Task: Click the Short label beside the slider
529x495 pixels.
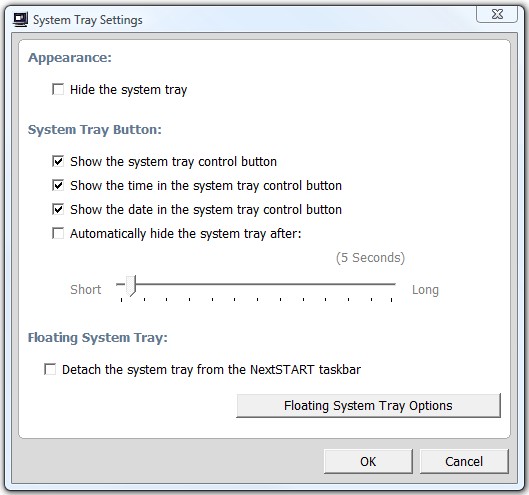Action: point(86,290)
